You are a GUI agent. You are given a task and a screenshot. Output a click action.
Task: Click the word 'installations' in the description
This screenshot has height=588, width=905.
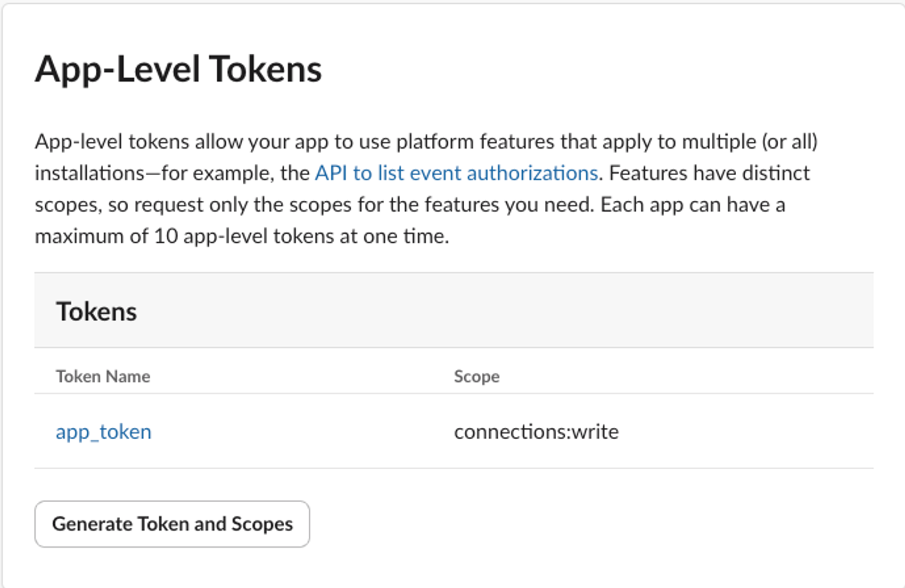tap(90, 173)
